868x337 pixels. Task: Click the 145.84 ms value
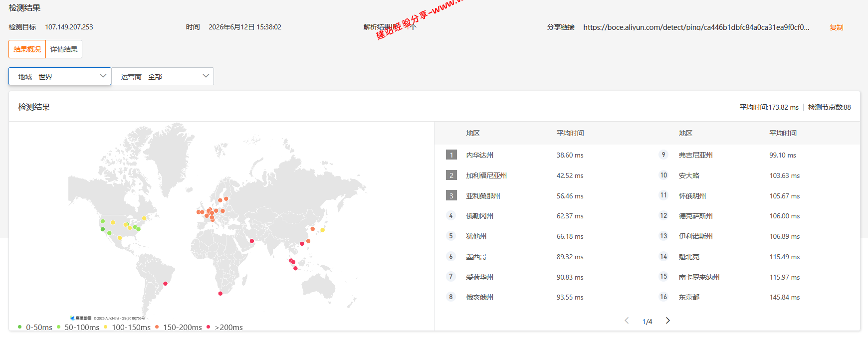click(x=784, y=297)
